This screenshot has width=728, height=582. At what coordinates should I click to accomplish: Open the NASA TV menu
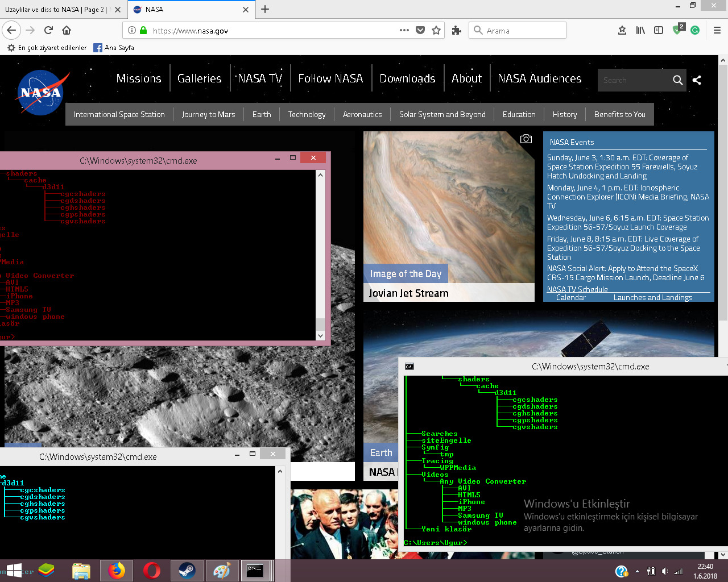[x=260, y=78]
